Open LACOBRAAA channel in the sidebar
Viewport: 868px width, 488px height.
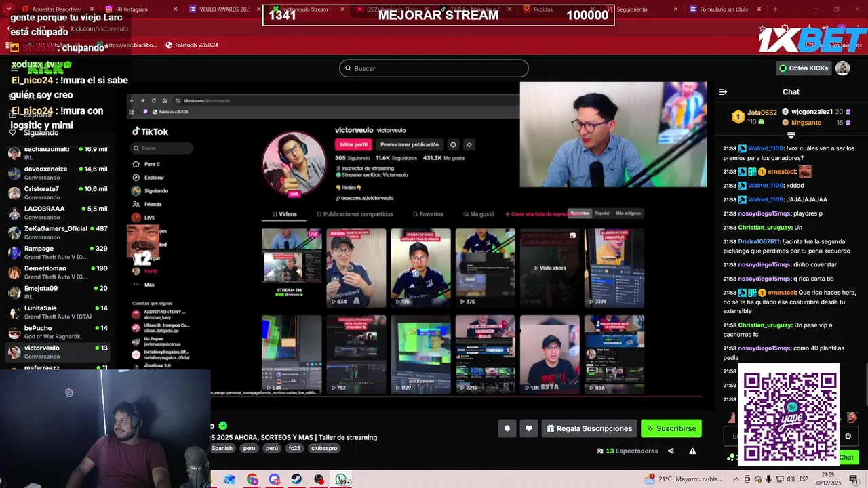click(58, 213)
